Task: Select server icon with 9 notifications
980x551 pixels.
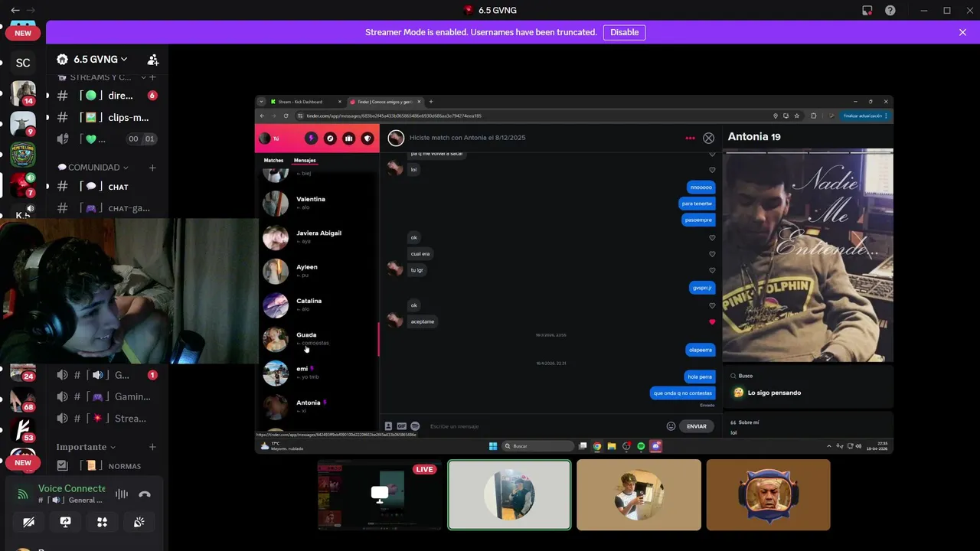Action: pyautogui.click(x=23, y=124)
